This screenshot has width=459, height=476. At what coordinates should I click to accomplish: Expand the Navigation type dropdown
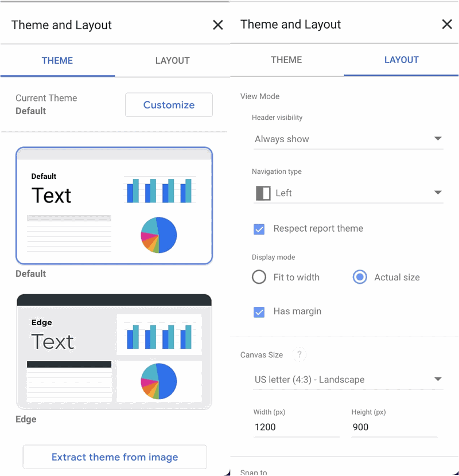[348, 193]
